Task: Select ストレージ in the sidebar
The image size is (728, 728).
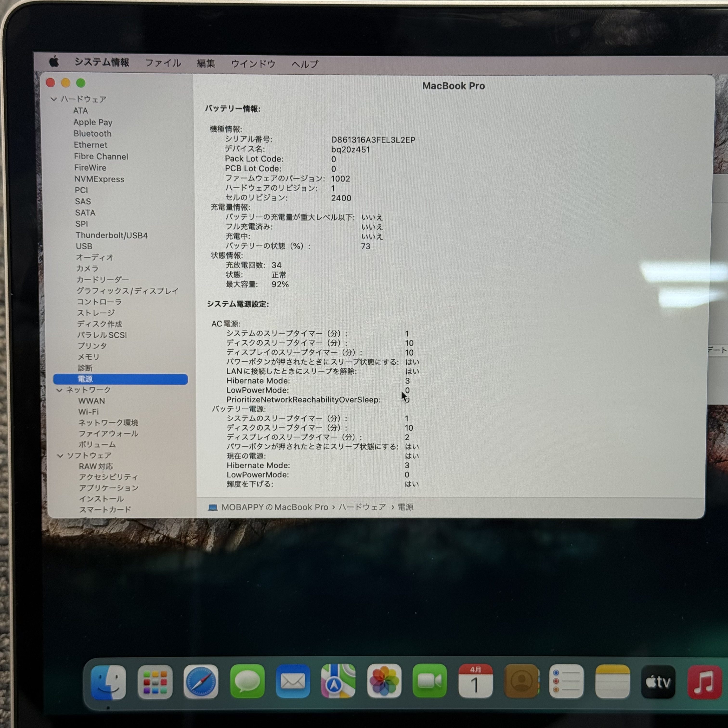Action: click(x=96, y=313)
